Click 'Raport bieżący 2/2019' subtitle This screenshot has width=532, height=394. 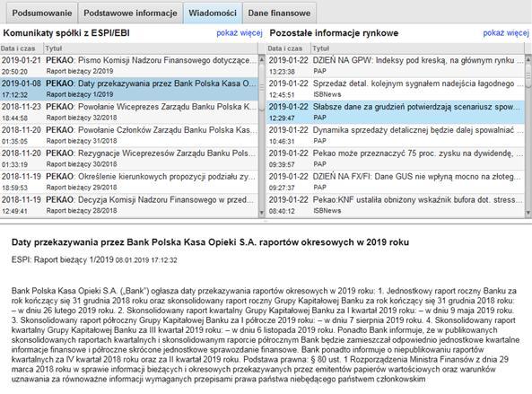point(80,71)
